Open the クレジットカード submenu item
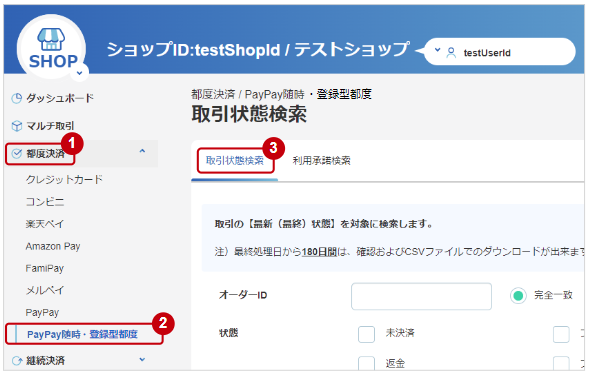Image resolution: width=590 pixels, height=376 pixels. [64, 180]
